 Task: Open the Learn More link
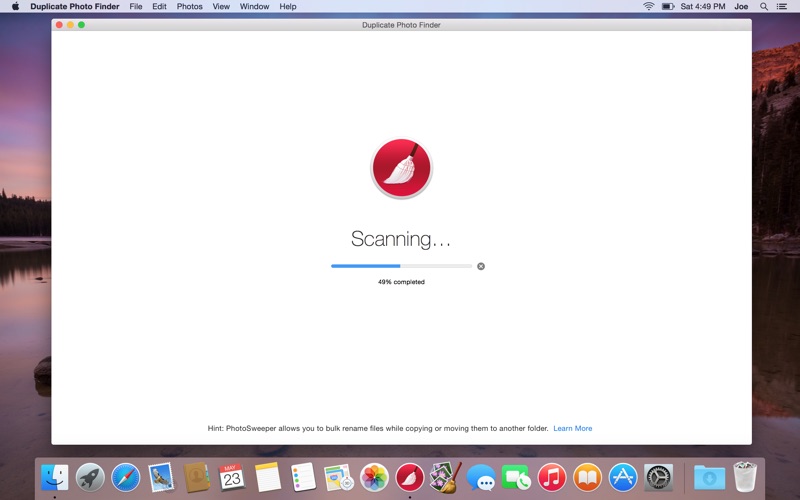(x=572, y=429)
